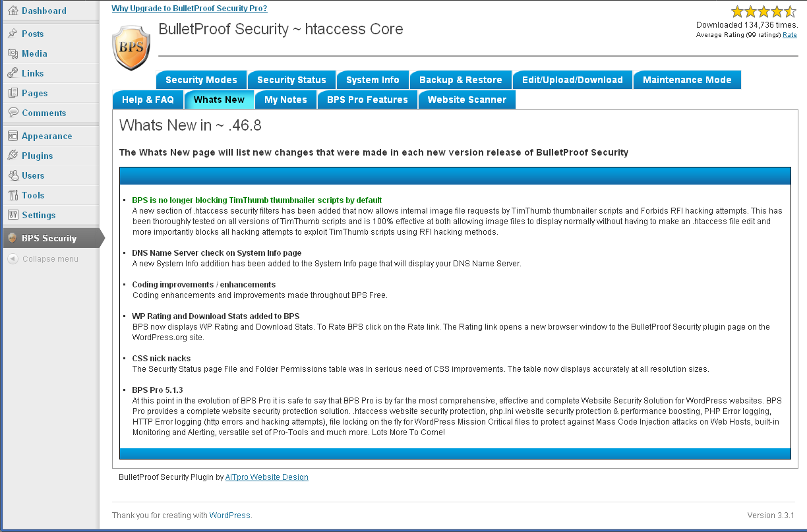
Task: Switch to the Help & FAQ tab
Action: 148,100
